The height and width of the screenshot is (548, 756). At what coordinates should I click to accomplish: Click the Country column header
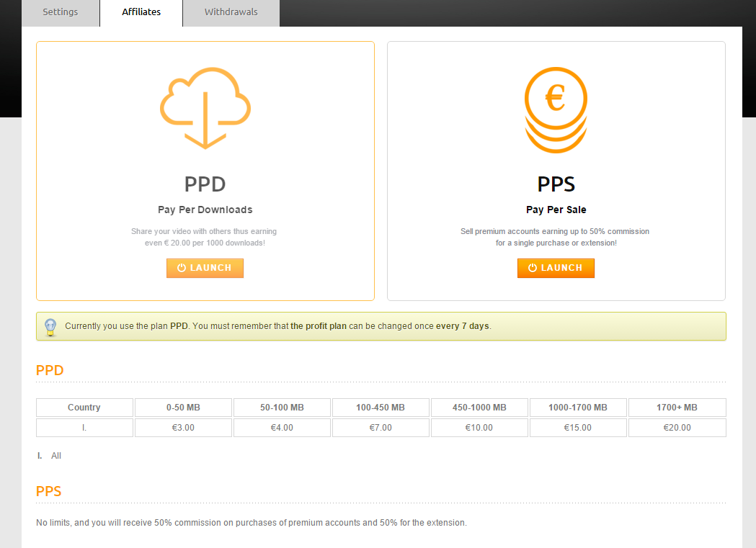point(84,408)
